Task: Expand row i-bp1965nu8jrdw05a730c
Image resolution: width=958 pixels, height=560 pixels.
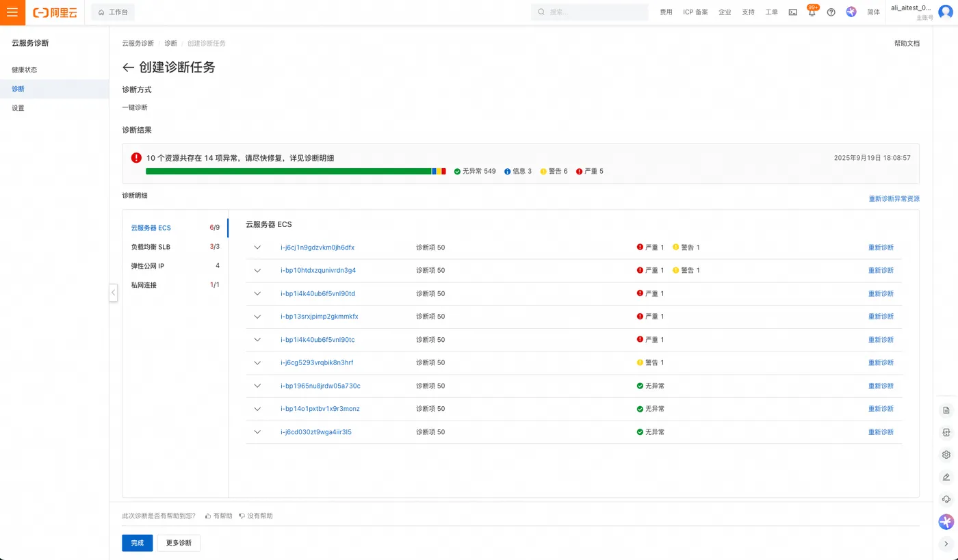Action: pos(257,386)
